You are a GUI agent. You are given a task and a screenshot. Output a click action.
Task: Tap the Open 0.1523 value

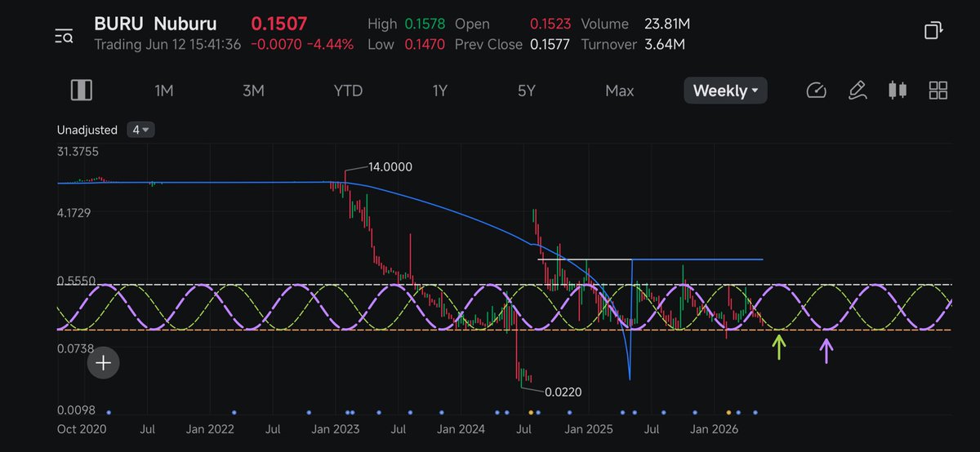pos(550,24)
